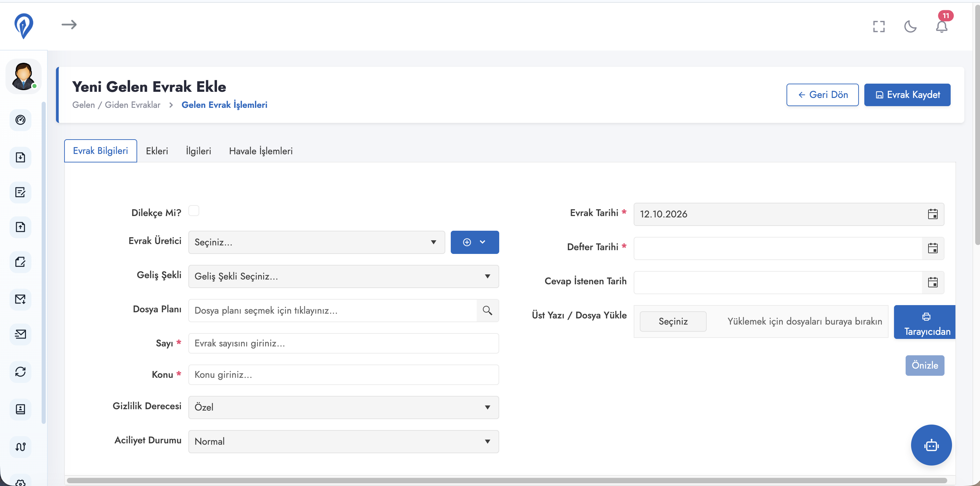Screen dimensions: 980x486
Task: Switch to the İlgileri tab
Action: pyautogui.click(x=198, y=151)
